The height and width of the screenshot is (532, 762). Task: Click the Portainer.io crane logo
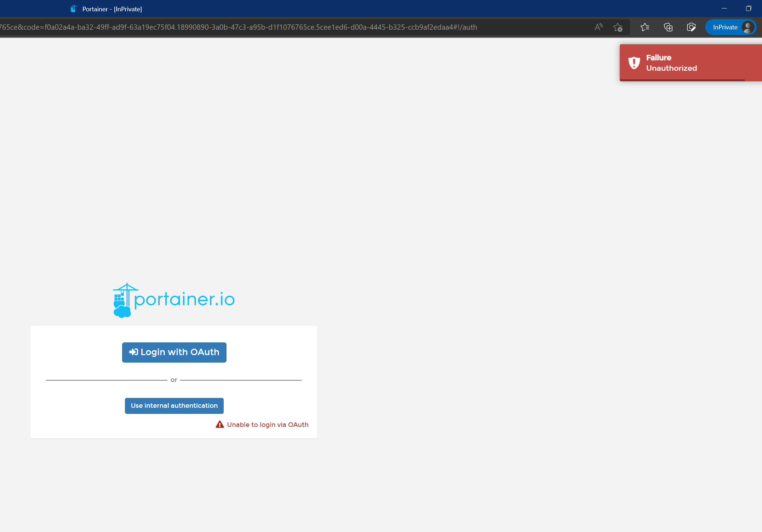point(123,300)
